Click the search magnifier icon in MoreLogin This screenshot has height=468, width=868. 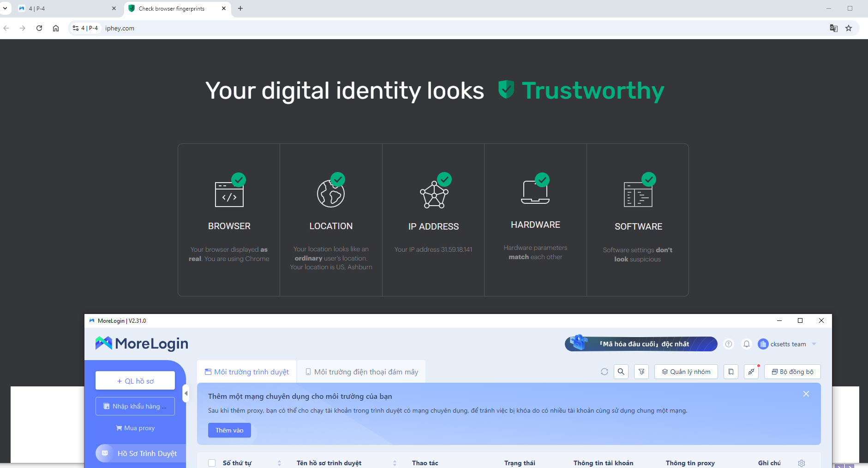(x=621, y=372)
